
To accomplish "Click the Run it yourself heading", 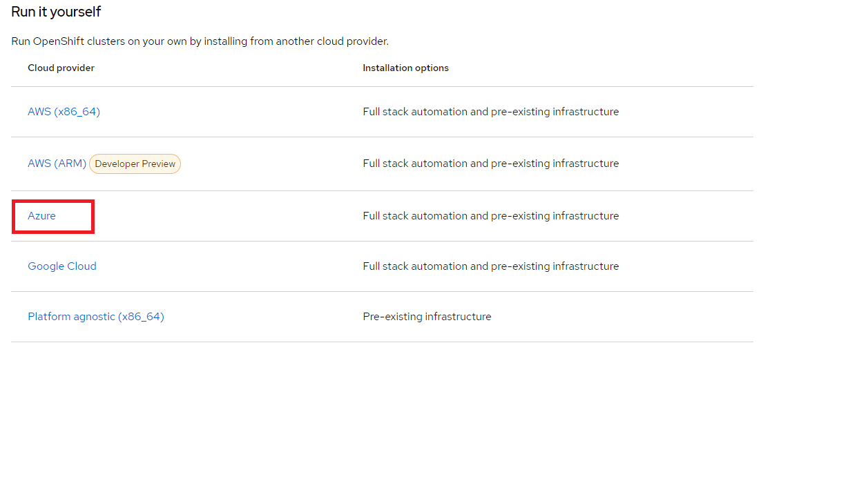I will (56, 12).
